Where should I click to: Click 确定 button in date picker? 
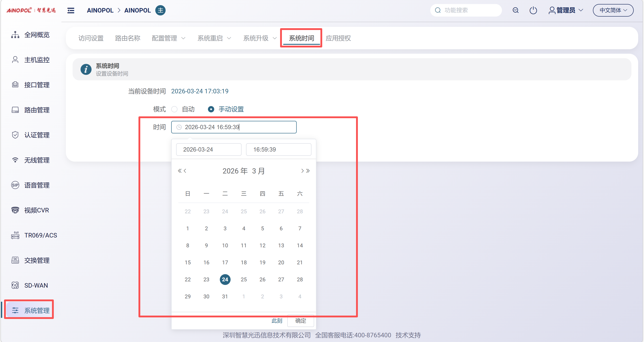click(300, 321)
